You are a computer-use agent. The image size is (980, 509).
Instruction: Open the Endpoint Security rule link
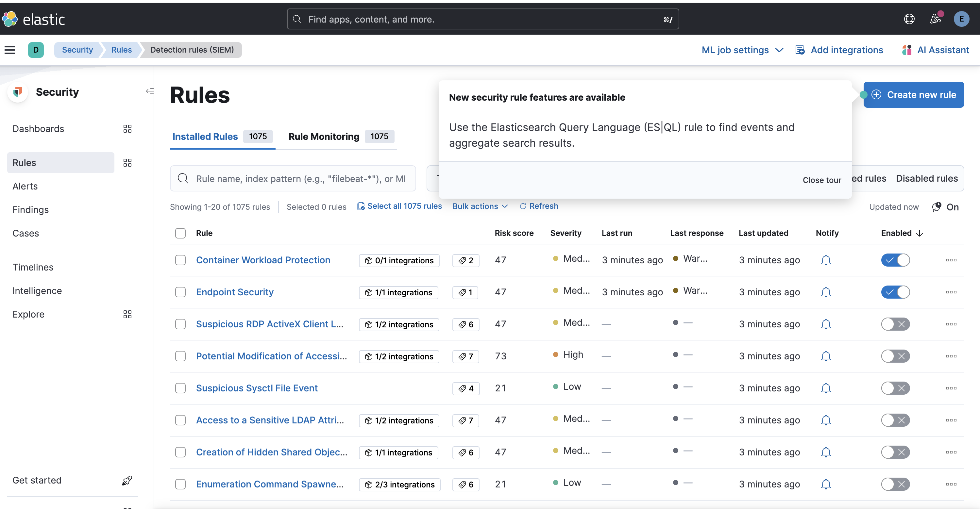[235, 292]
